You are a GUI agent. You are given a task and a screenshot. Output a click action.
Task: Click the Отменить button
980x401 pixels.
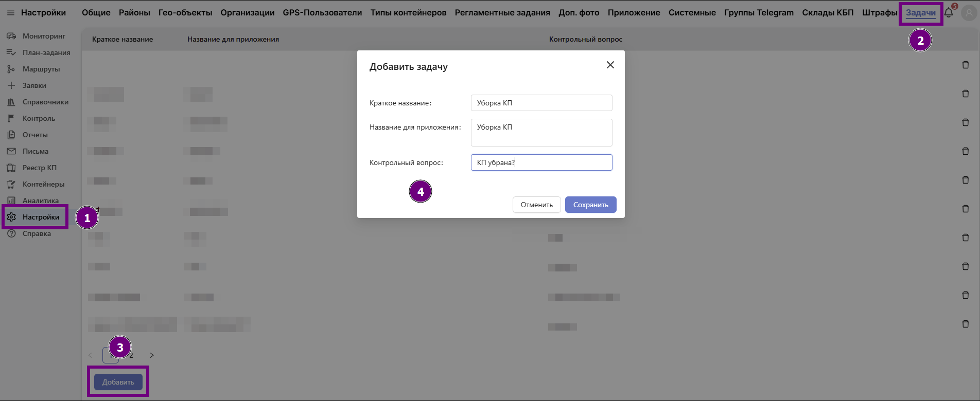pos(536,205)
